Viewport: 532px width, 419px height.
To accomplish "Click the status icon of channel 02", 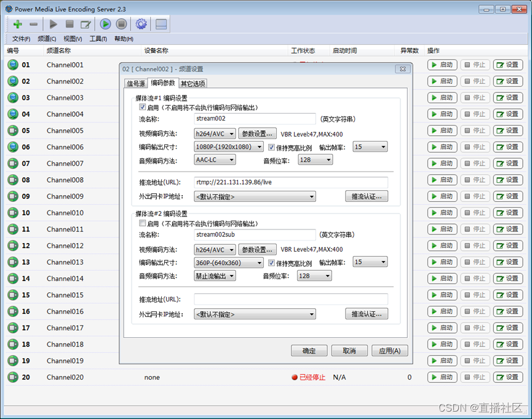I will click(13, 81).
